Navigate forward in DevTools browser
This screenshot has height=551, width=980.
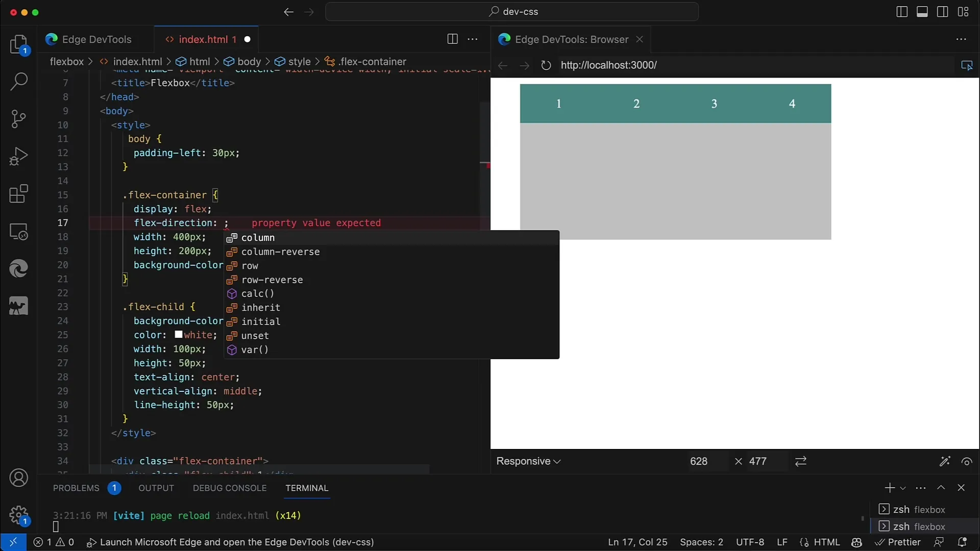tap(524, 65)
